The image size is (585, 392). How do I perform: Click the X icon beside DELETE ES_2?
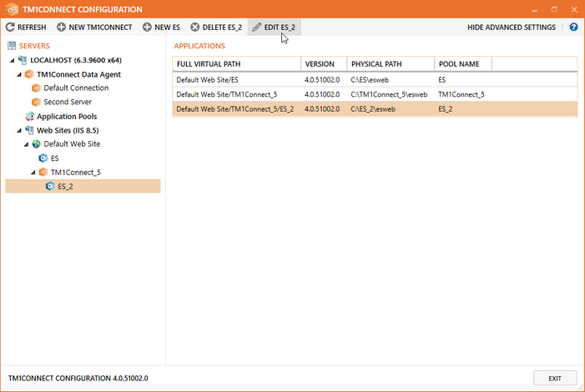pos(194,27)
